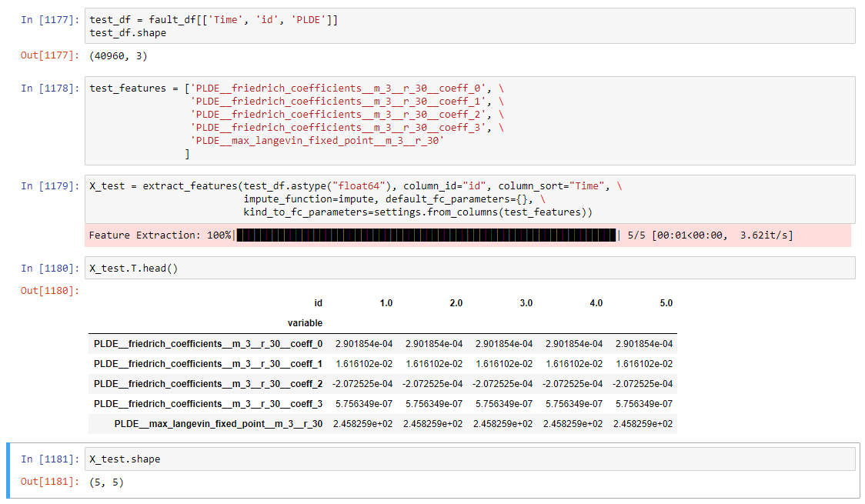865x504 pixels.
Task: Select the column header labeled 1.0
Action: 386,302
